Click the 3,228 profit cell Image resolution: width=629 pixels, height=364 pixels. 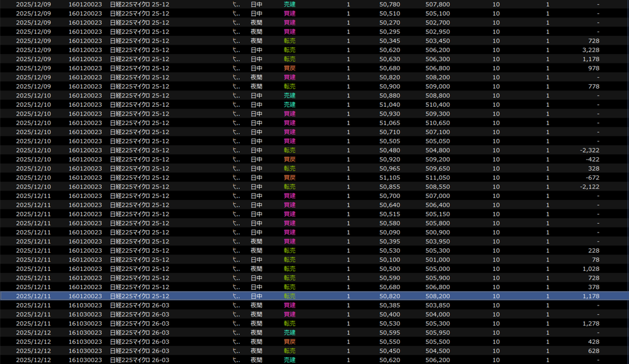click(x=590, y=50)
